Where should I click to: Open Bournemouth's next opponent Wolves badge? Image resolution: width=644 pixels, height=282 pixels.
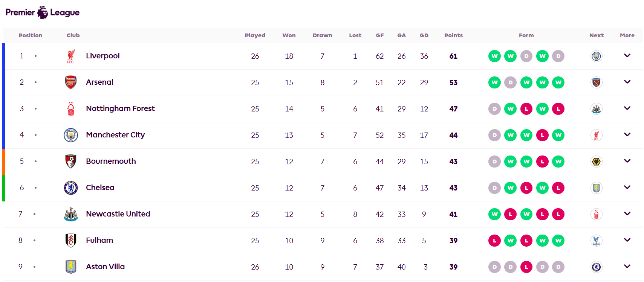596,162
